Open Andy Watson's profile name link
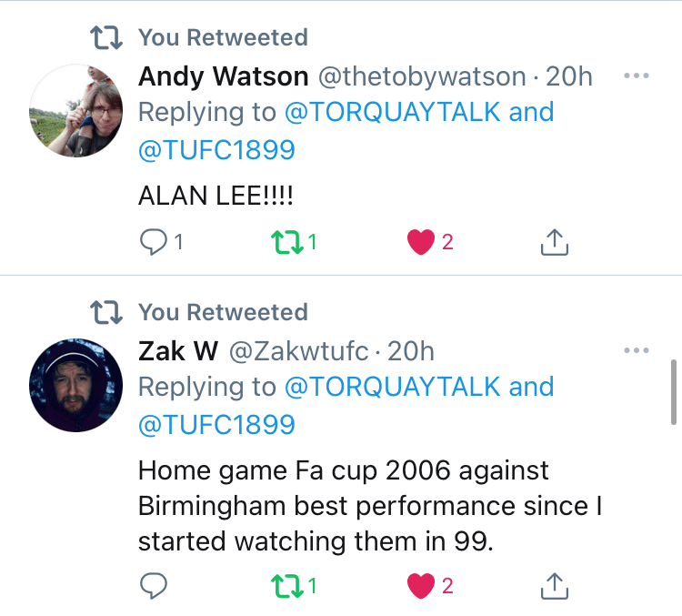 [x=224, y=76]
